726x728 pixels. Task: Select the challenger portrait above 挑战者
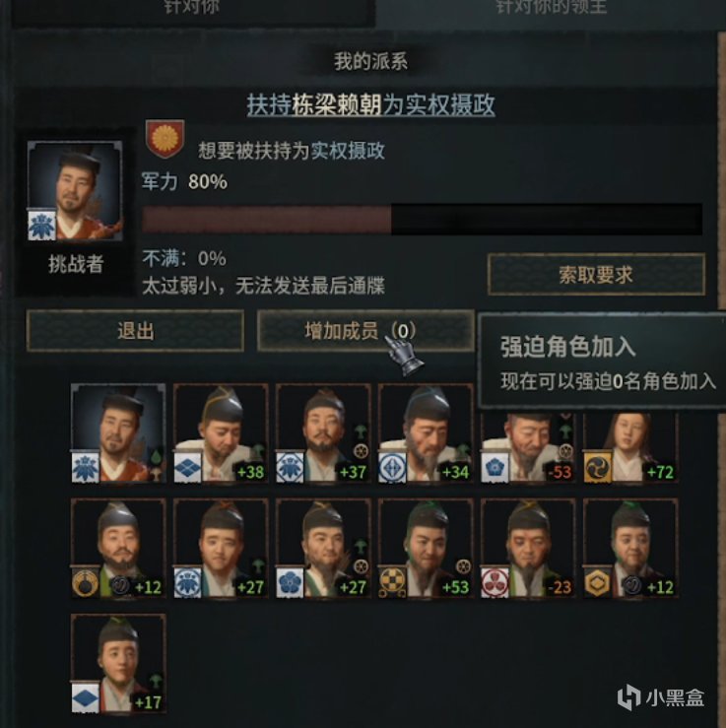point(75,191)
